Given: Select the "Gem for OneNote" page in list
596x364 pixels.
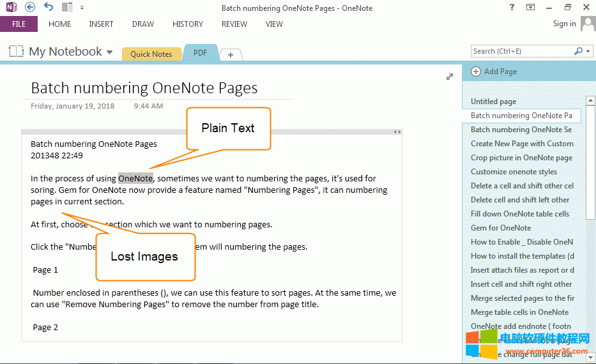Looking at the screenshot, I should tap(501, 228).
